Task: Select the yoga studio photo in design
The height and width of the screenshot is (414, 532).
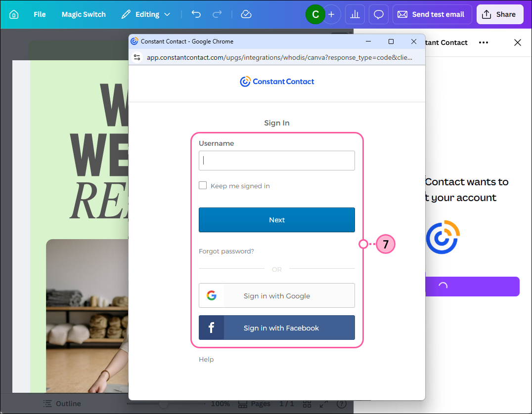Action: point(87,316)
